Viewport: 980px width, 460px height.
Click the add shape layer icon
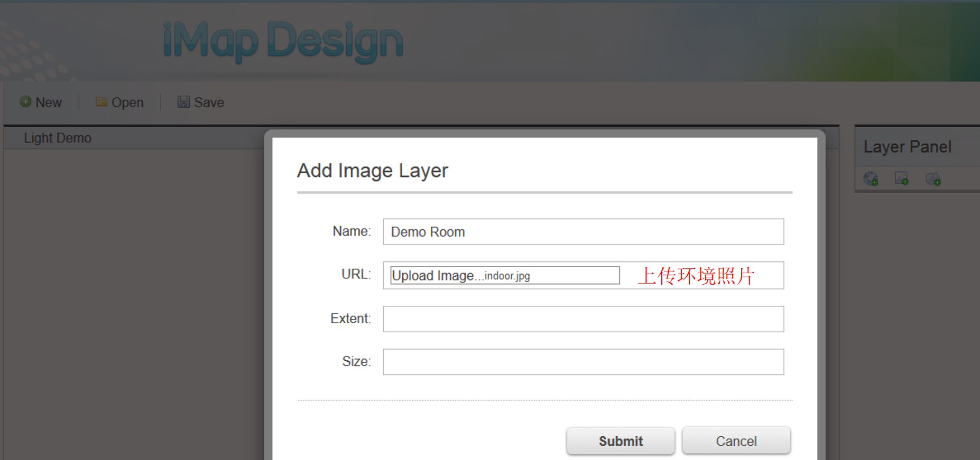[933, 179]
